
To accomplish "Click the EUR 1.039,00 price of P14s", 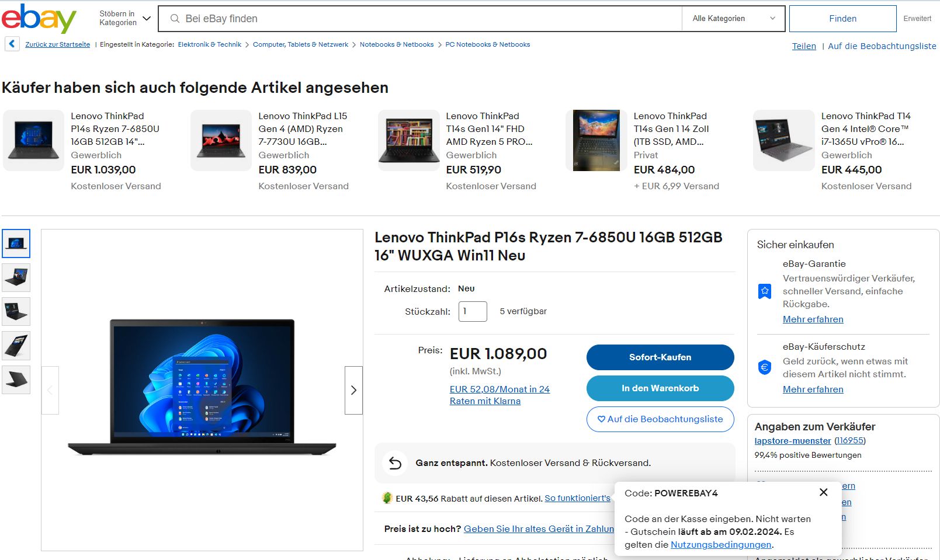I will coord(103,170).
